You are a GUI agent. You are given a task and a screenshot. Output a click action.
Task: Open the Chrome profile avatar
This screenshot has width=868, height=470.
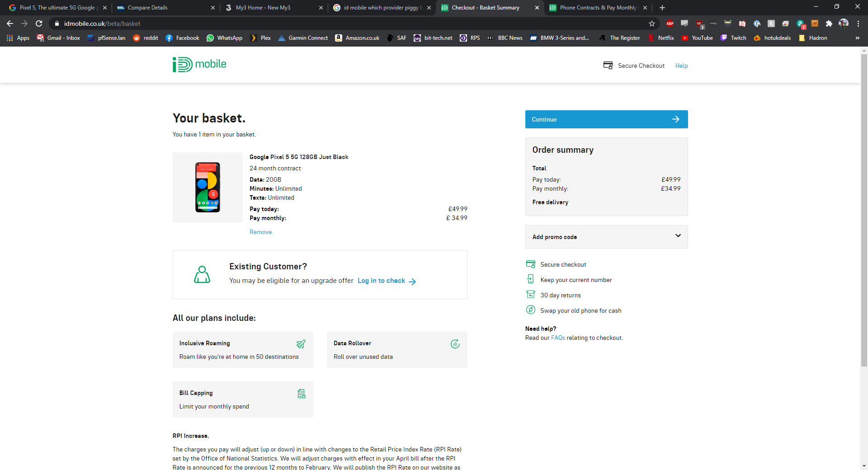pos(844,23)
